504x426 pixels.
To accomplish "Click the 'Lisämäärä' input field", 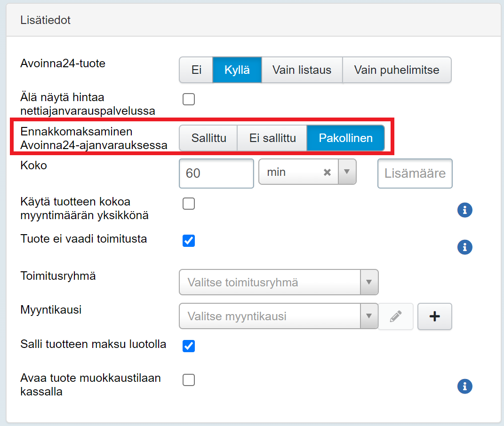I will (x=415, y=174).
